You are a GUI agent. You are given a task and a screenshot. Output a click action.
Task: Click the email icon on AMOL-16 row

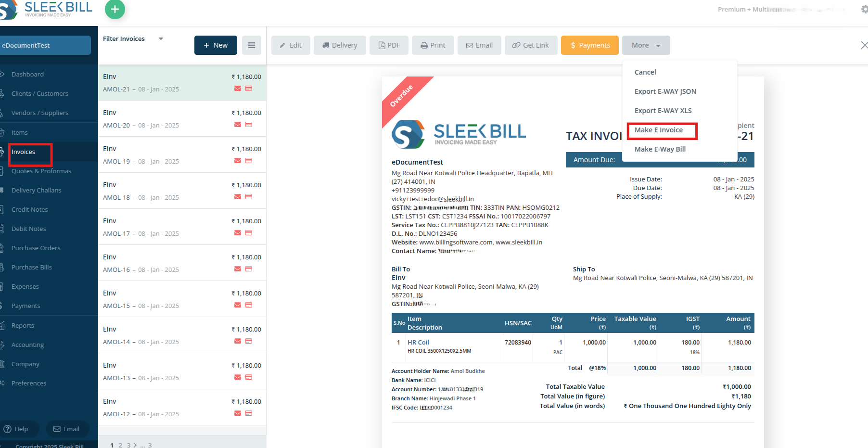tap(238, 269)
